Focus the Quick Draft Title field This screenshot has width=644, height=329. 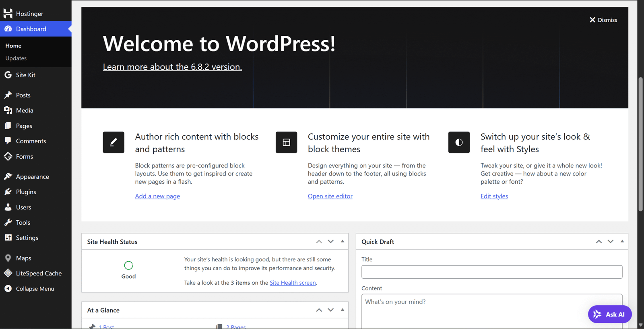(491, 272)
